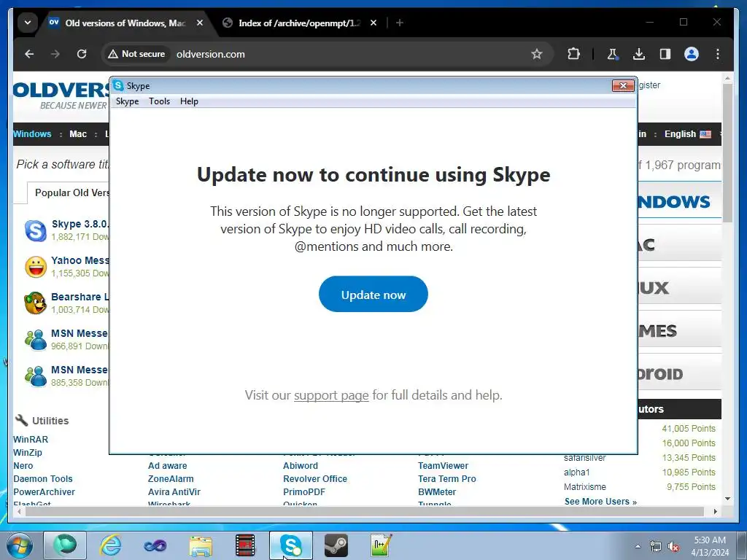747x560 pixels.
Task: Open the file explorer folder taskbar icon
Action: tap(201, 545)
